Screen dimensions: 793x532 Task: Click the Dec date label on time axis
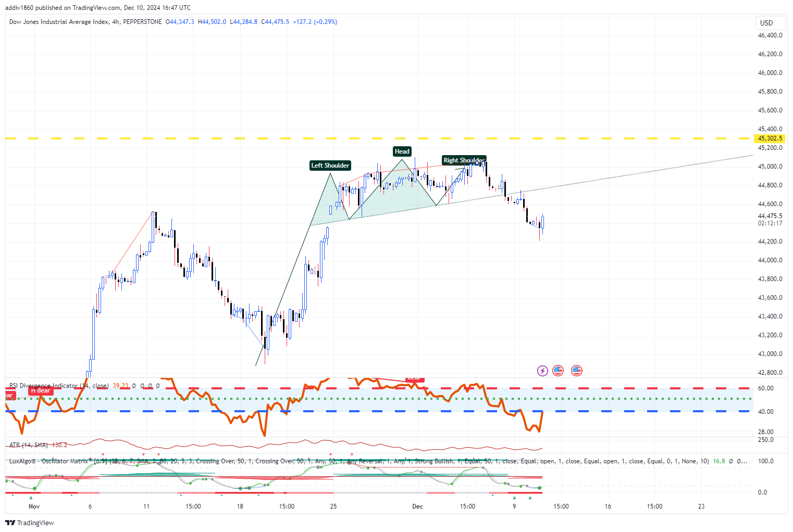(417, 506)
